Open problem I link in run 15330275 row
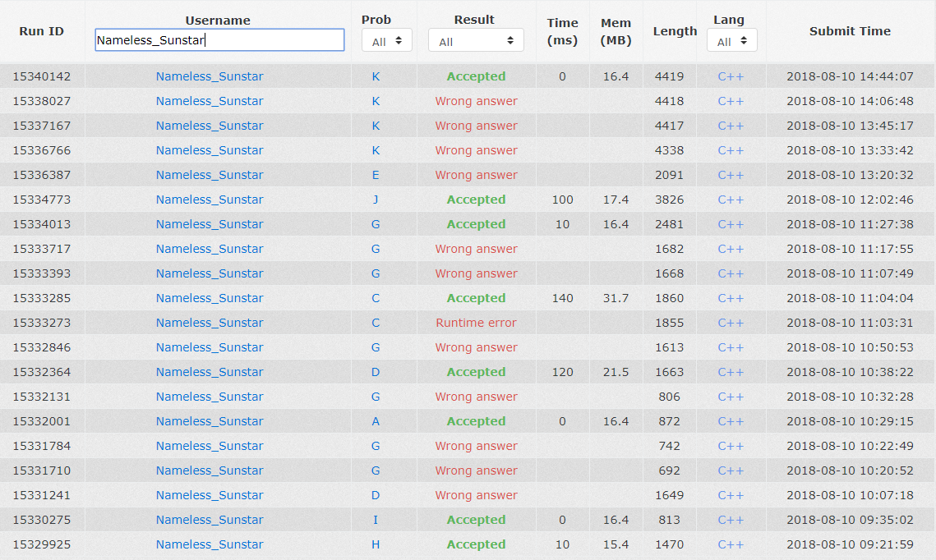Viewport: 936px width, 560px height. 376,520
